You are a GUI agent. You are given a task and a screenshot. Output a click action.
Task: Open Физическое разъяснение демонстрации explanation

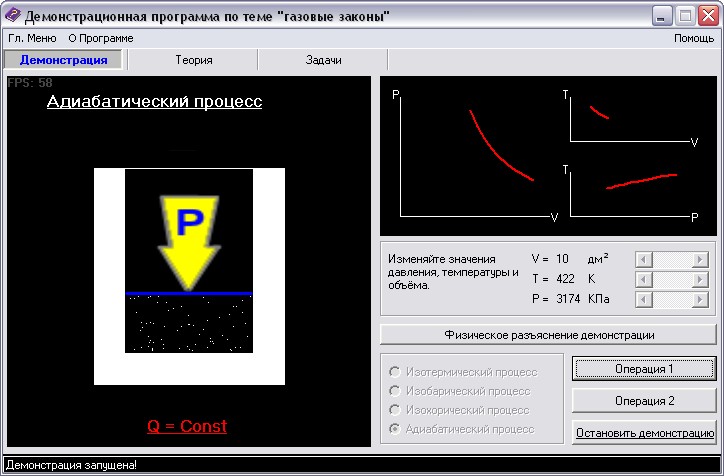coord(549,335)
